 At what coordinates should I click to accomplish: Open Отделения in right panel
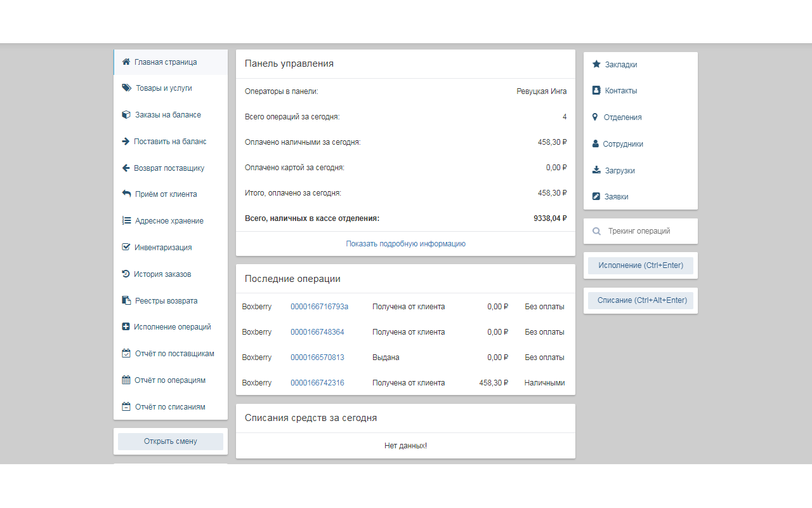pyautogui.click(x=641, y=117)
